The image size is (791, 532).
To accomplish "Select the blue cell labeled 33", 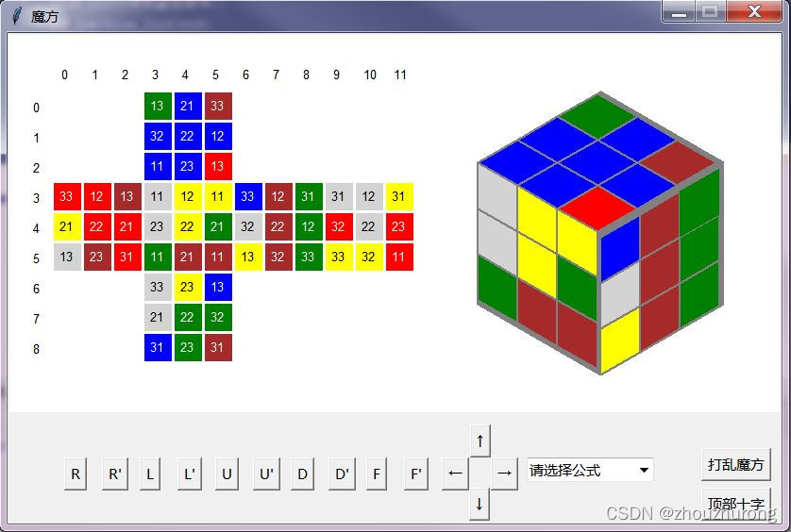I will [248, 196].
